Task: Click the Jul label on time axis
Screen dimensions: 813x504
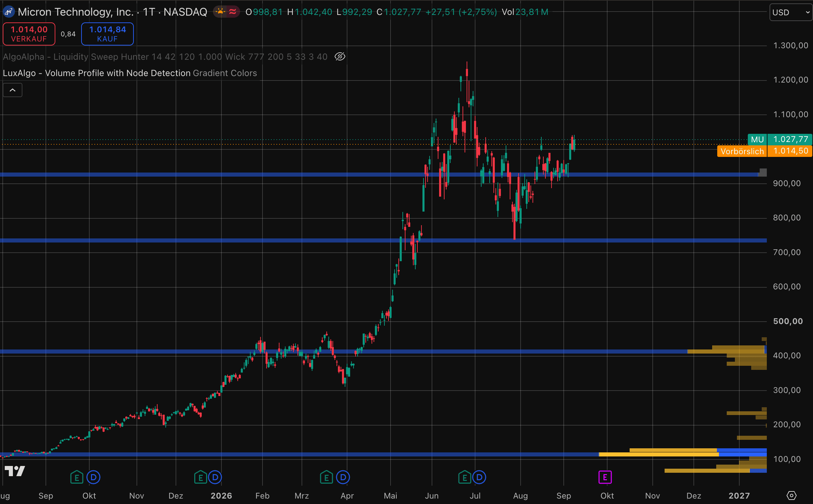Action: click(475, 496)
